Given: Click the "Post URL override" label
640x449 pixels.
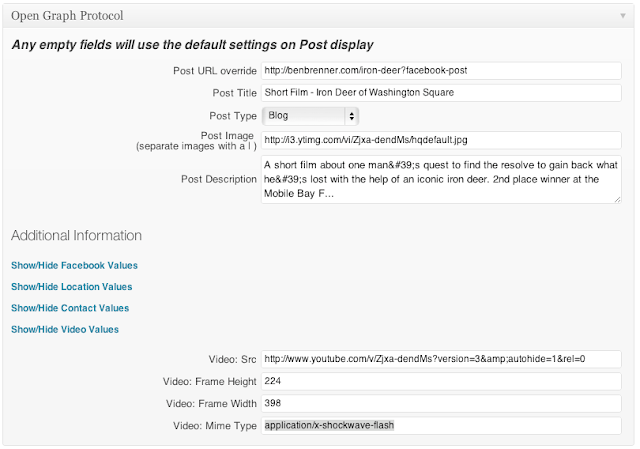Looking at the screenshot, I should [x=215, y=71].
